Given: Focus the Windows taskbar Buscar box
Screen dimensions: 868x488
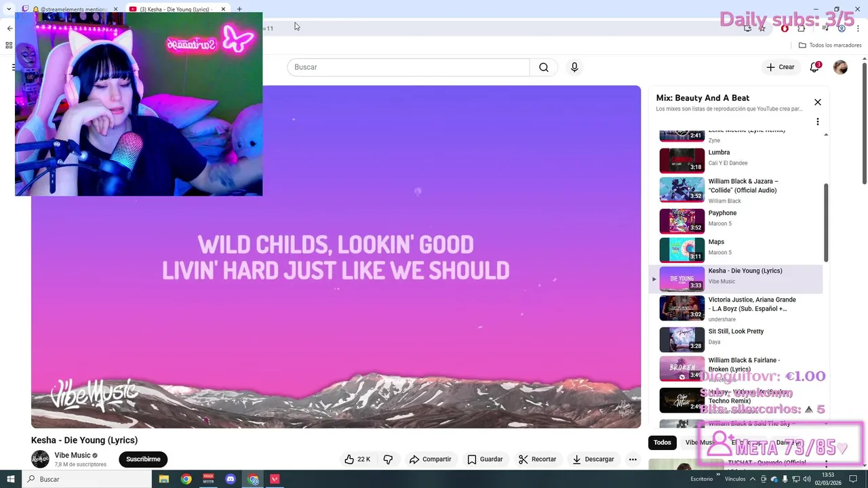Looking at the screenshot, I should click(87, 479).
